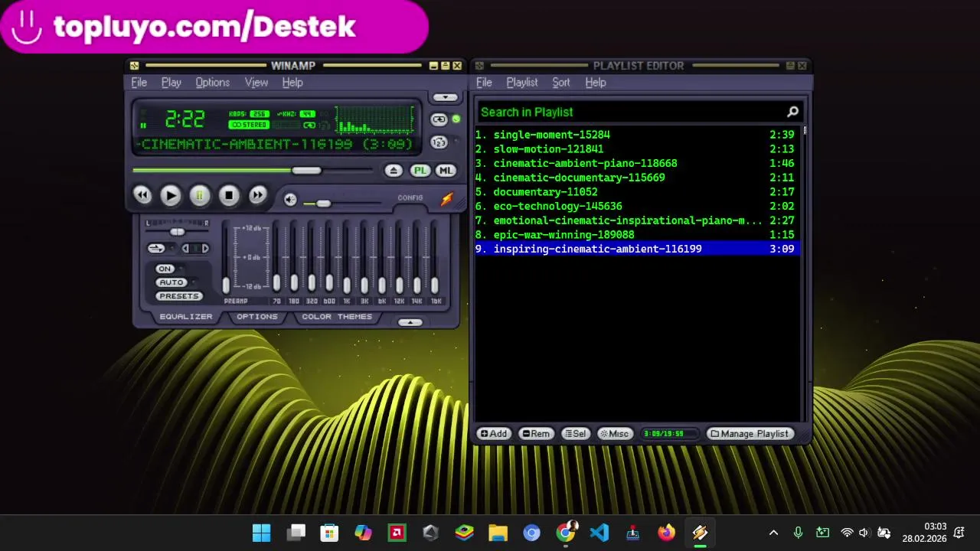Open File Explorer from the taskbar
Viewport: 980px width, 551px height.
tap(498, 533)
